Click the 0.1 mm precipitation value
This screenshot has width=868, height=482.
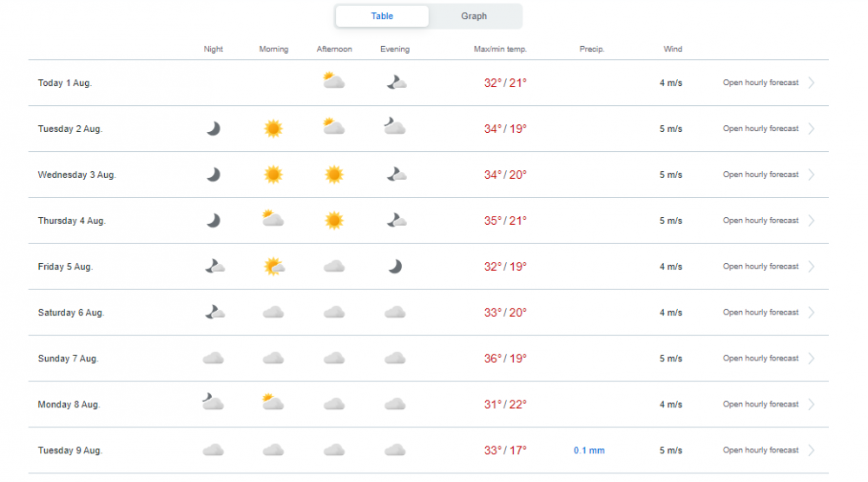pos(589,451)
